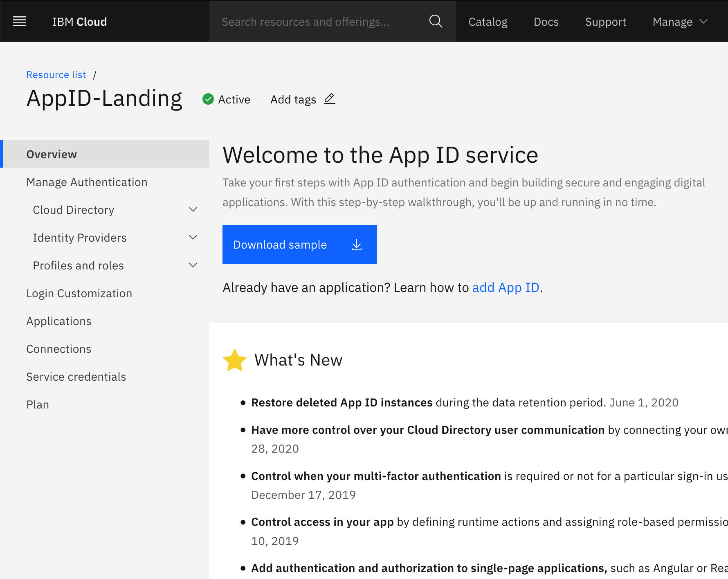Click the download arrow icon in the button
The width and height of the screenshot is (728, 579).
(x=357, y=245)
